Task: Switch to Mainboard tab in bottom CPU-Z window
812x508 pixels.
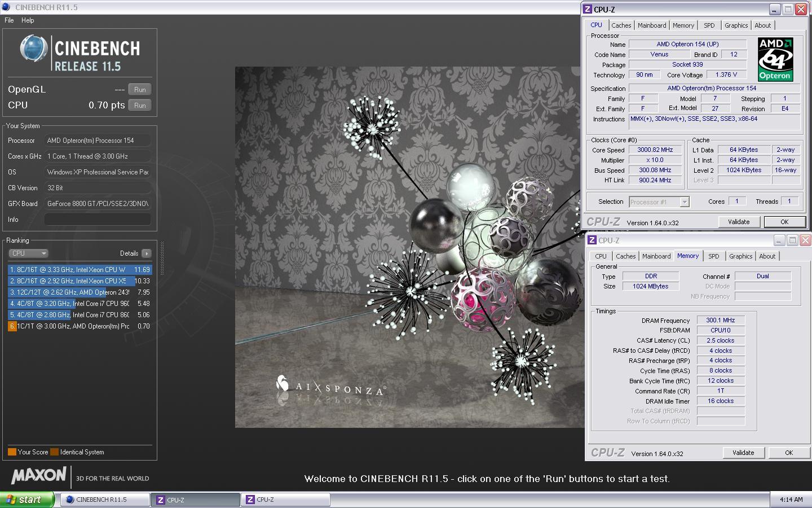Action: tap(656, 256)
